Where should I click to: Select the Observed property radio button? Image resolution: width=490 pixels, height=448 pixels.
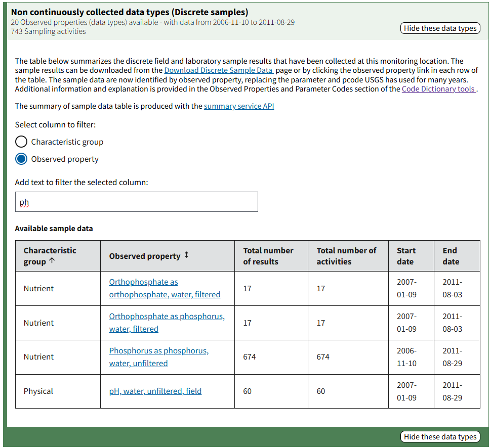[x=21, y=159]
